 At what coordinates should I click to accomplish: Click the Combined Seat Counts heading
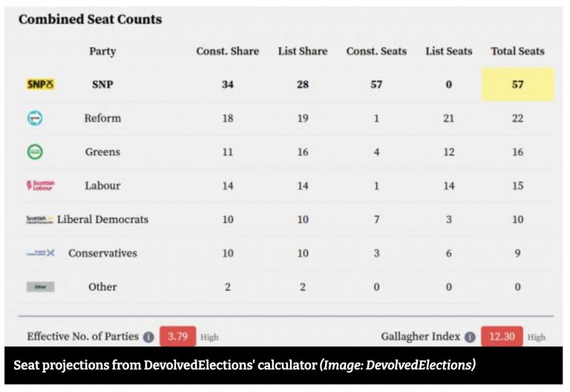[x=90, y=19]
